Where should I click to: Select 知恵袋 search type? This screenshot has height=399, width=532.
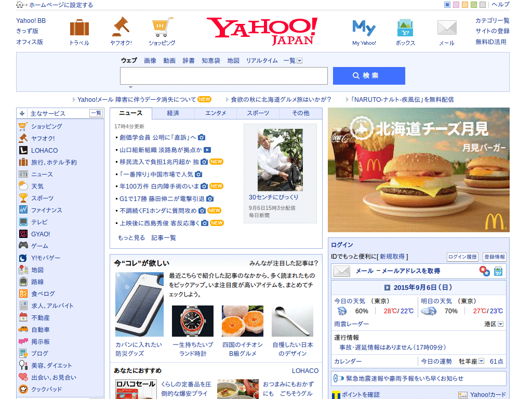(x=211, y=61)
